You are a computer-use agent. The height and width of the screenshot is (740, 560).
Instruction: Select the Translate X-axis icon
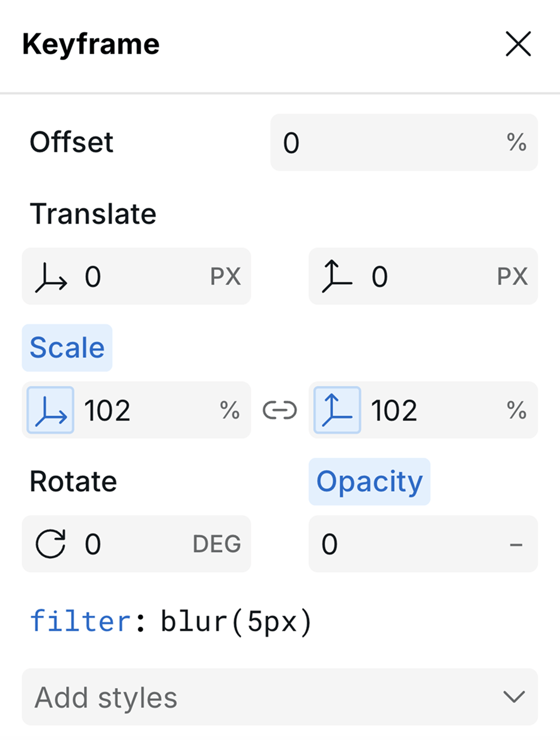[x=51, y=277]
